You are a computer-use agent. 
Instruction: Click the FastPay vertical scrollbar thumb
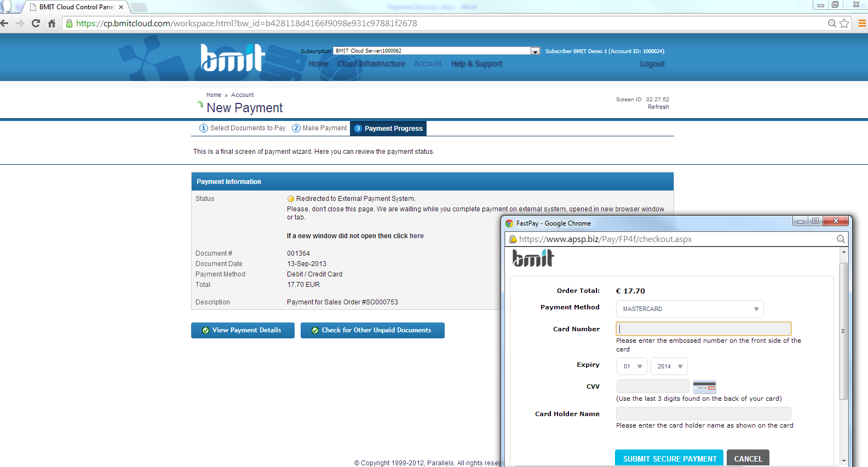[843, 331]
